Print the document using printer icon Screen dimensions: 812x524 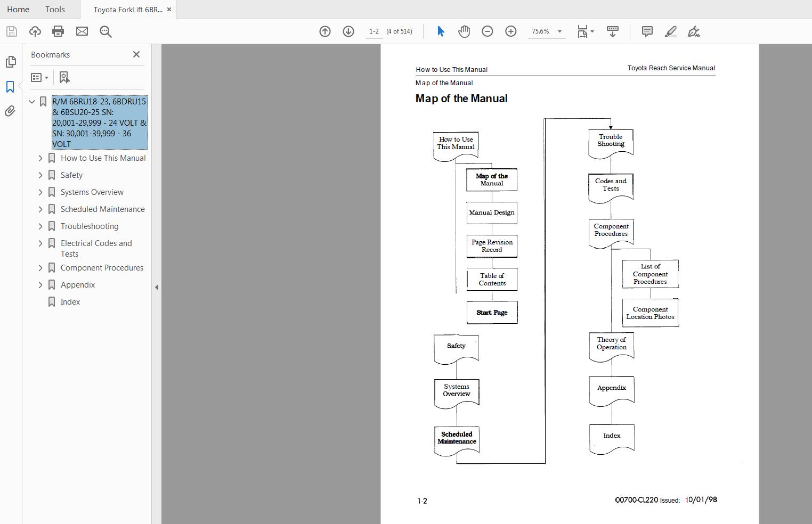pyautogui.click(x=58, y=31)
